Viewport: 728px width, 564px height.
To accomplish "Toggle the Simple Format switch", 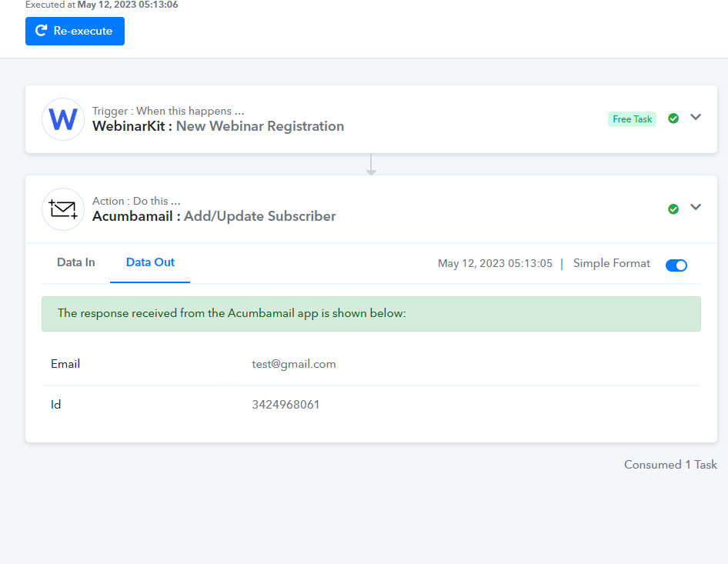I will point(676,265).
